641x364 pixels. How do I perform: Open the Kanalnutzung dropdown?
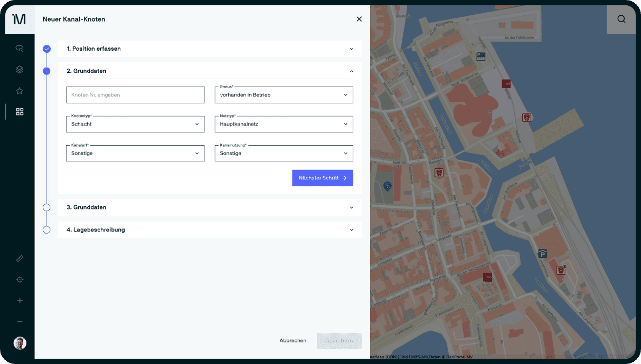[x=284, y=154]
